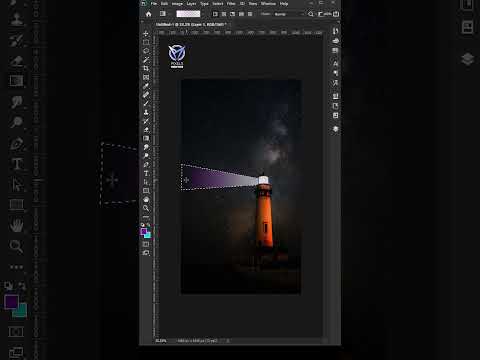Open the Window menu
The height and width of the screenshot is (360, 480).
[x=268, y=4]
